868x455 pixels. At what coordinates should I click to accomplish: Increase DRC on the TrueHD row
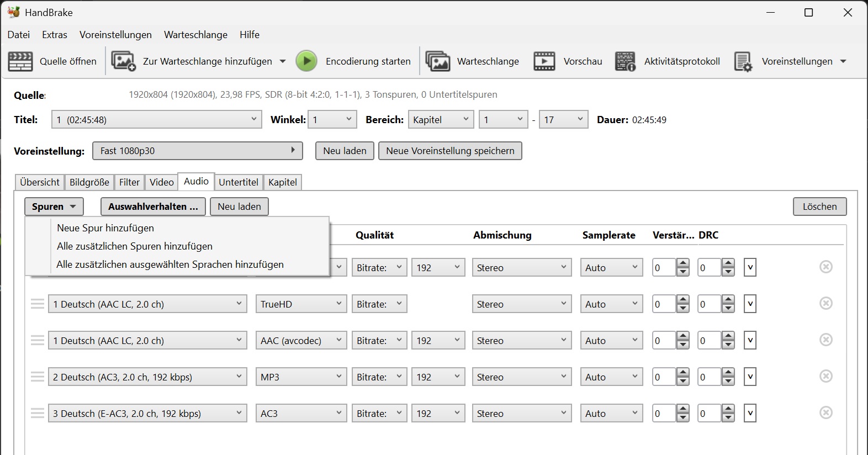tap(728, 300)
